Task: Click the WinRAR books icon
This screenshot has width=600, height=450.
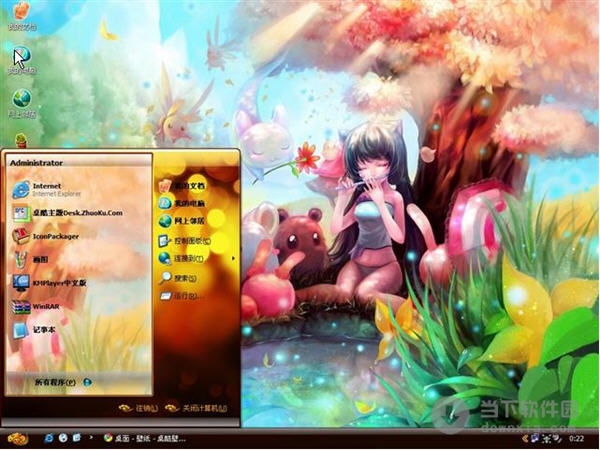Action: coord(21,307)
